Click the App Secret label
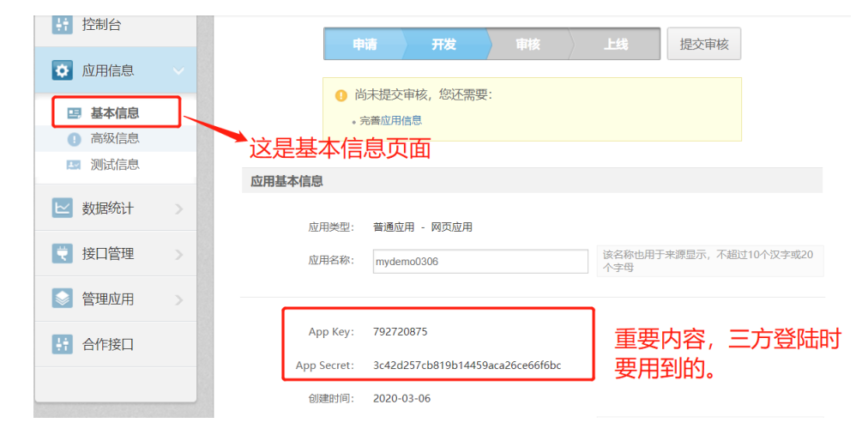868x435 pixels. [x=325, y=366]
